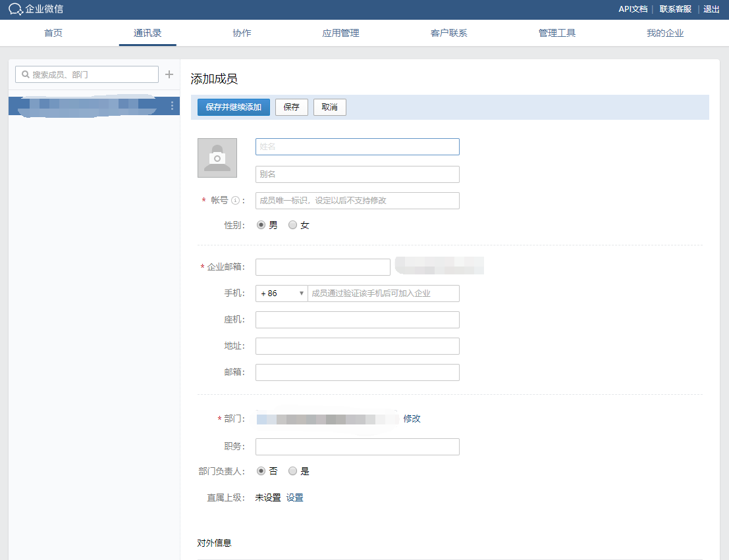
Task: Set 部门负责人 to 否
Action: tap(261, 471)
